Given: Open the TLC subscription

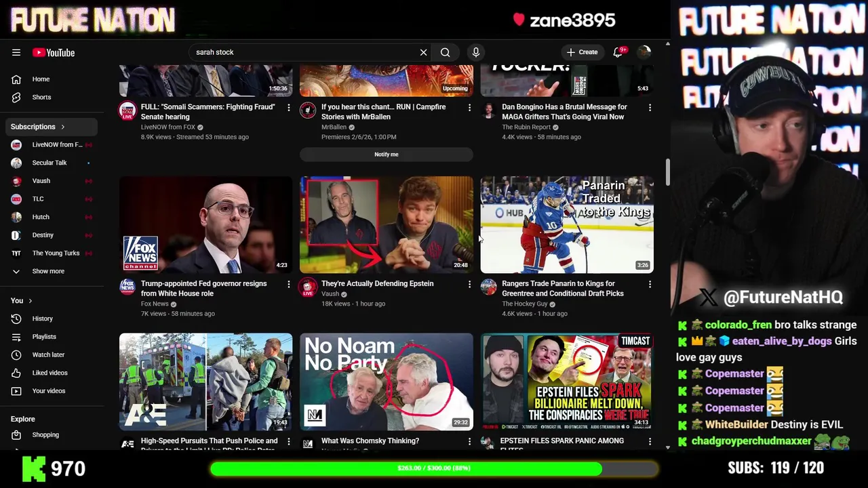Looking at the screenshot, I should click(x=52, y=199).
